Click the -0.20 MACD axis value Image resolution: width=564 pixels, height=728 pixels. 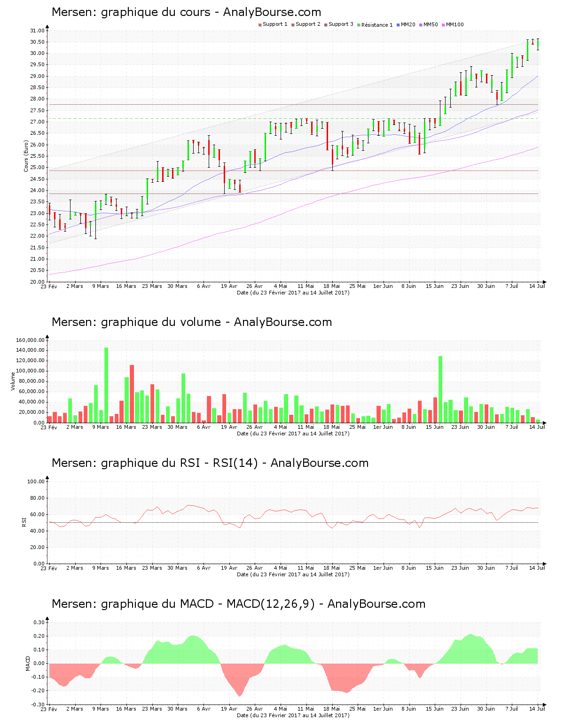(x=38, y=691)
